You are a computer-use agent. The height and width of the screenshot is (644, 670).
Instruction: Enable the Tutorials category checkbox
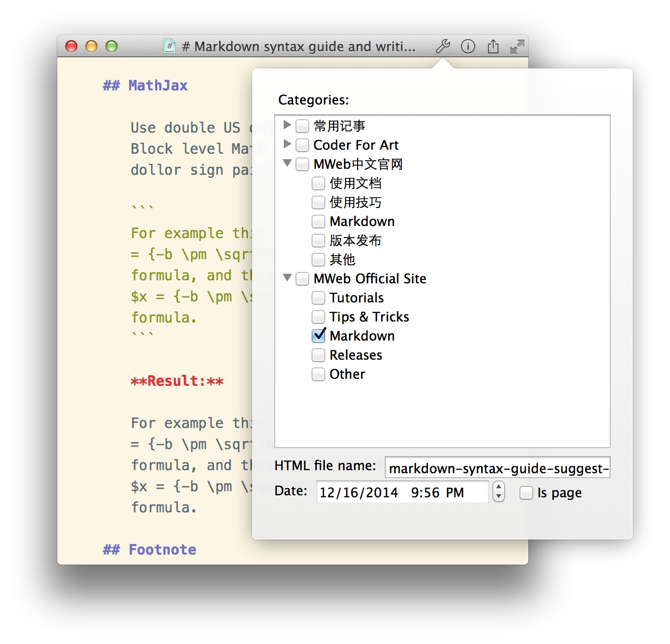click(318, 298)
